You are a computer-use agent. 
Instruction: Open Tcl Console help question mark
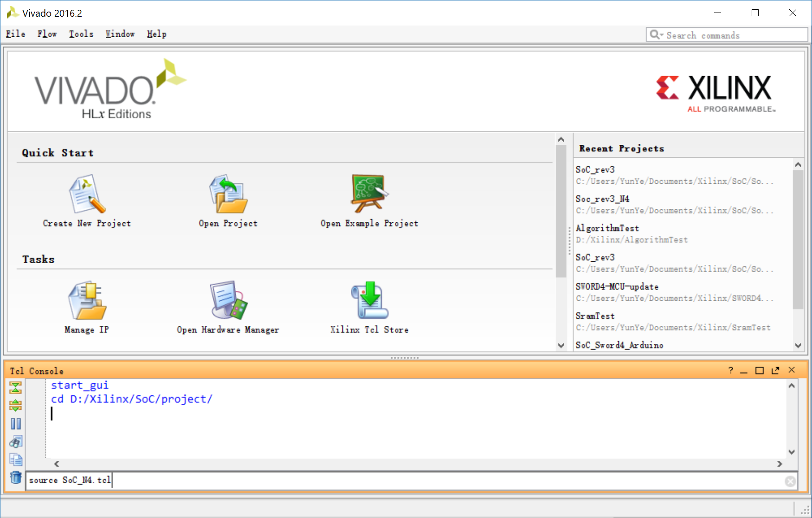point(731,370)
